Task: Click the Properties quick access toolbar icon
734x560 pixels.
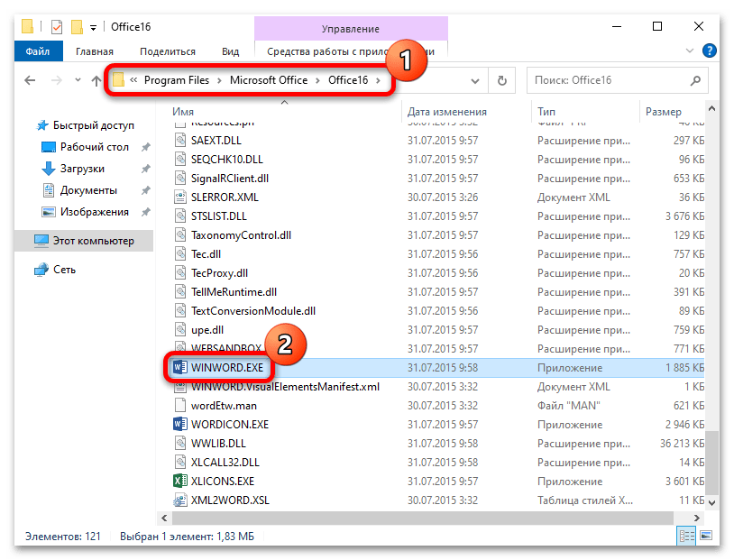Action: [x=57, y=27]
